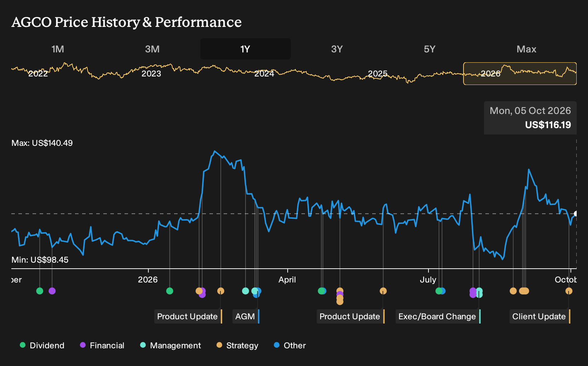Click orange Strategy dot above Client Update
Screen dimensions: 588x366
[x=569, y=291]
